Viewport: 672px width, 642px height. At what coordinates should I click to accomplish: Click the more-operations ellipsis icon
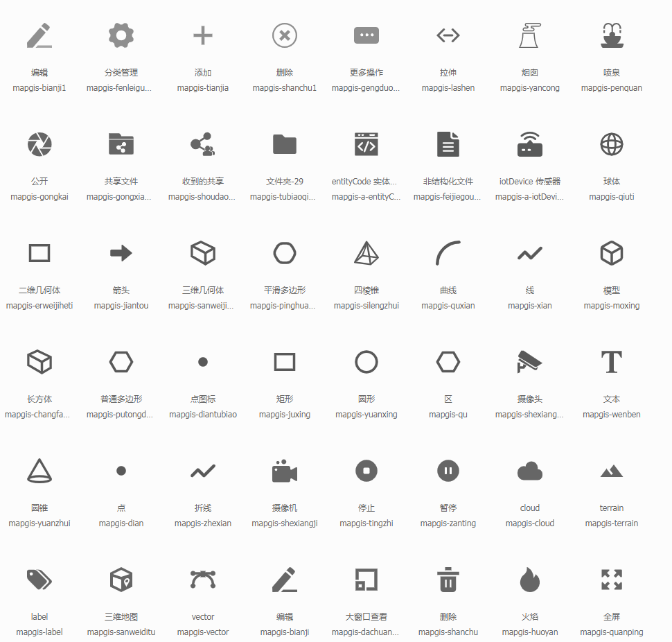coord(366,35)
